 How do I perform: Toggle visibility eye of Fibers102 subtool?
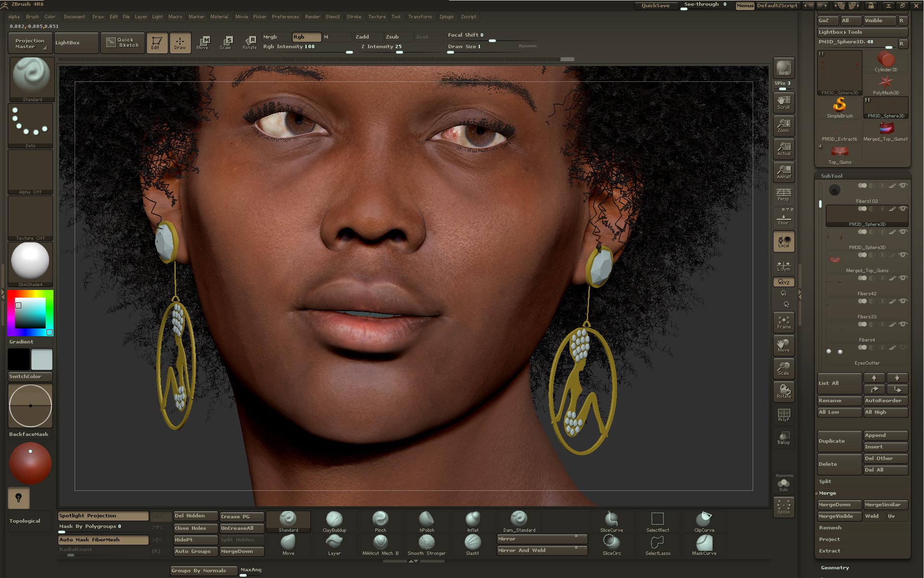tap(903, 185)
